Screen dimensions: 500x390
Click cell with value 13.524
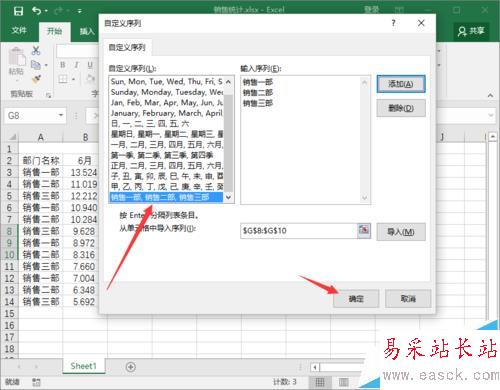[x=84, y=172]
